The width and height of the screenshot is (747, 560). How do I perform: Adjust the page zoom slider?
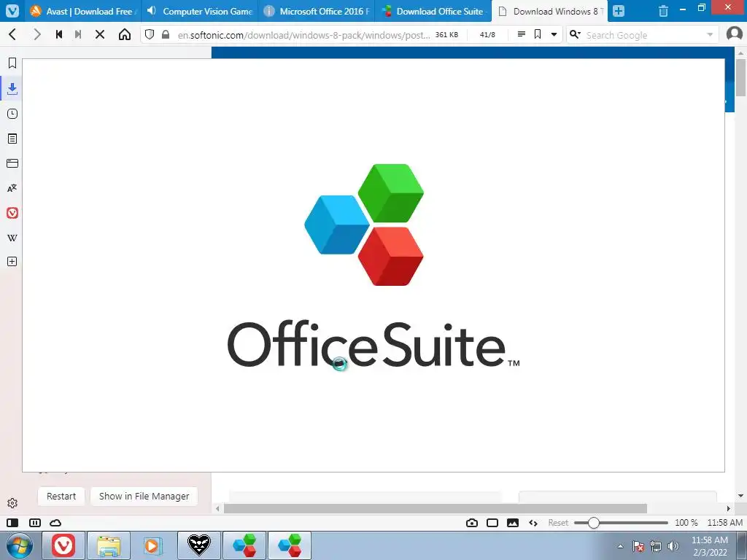pyautogui.click(x=621, y=523)
